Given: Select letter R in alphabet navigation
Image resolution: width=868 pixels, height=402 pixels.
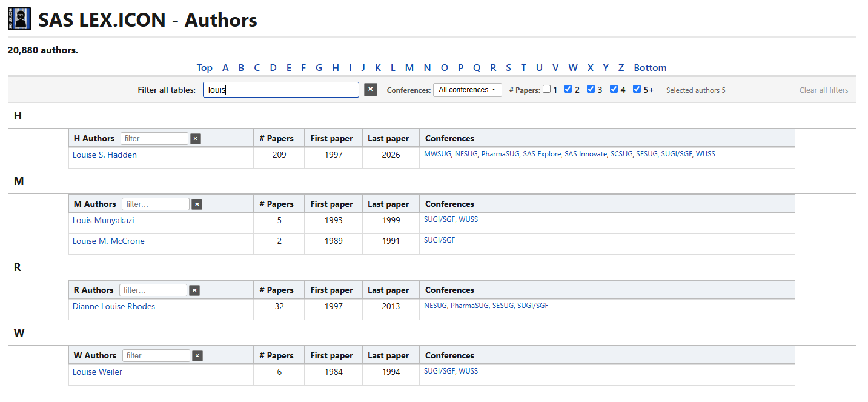Looking at the screenshot, I should pos(493,68).
